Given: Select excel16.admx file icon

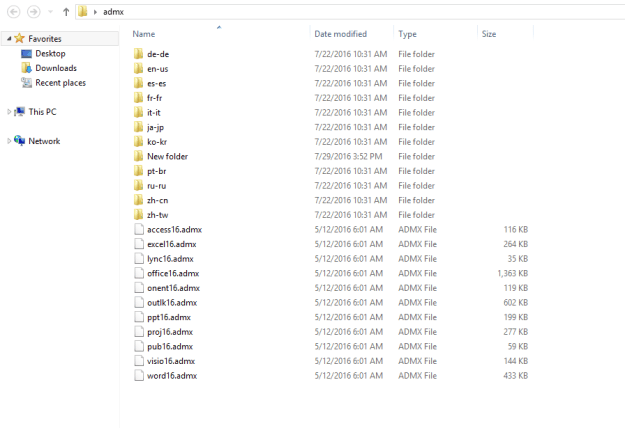Looking at the screenshot, I should coord(139,244).
